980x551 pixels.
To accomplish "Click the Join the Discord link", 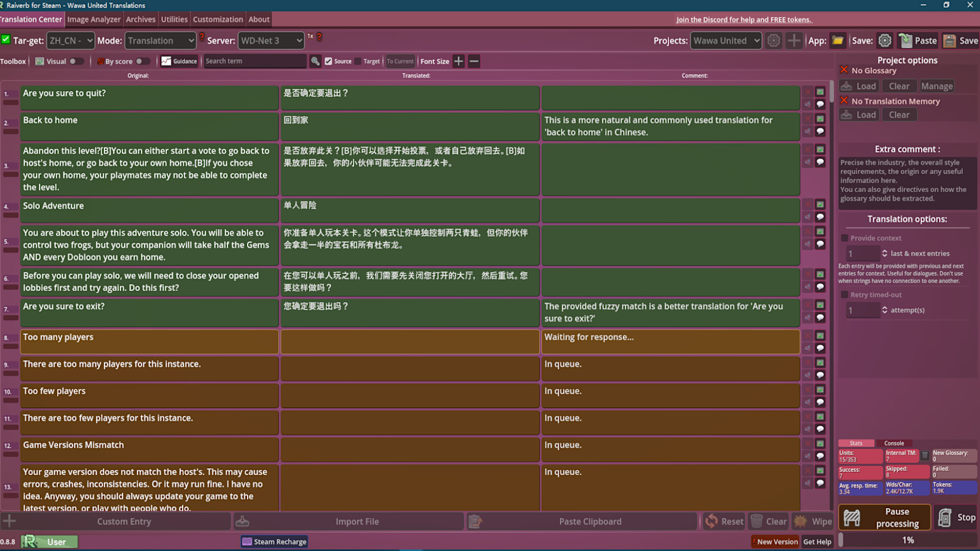I will tap(744, 19).
